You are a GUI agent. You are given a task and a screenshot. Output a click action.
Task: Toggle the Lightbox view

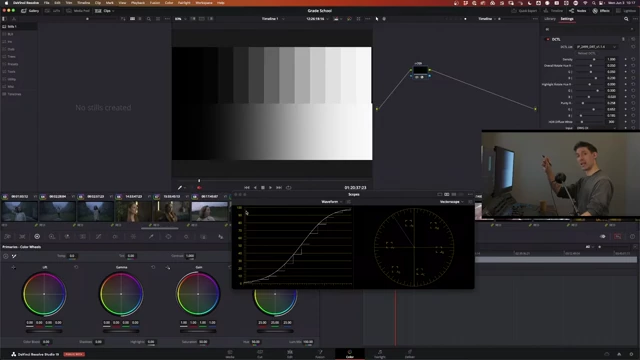(626, 11)
